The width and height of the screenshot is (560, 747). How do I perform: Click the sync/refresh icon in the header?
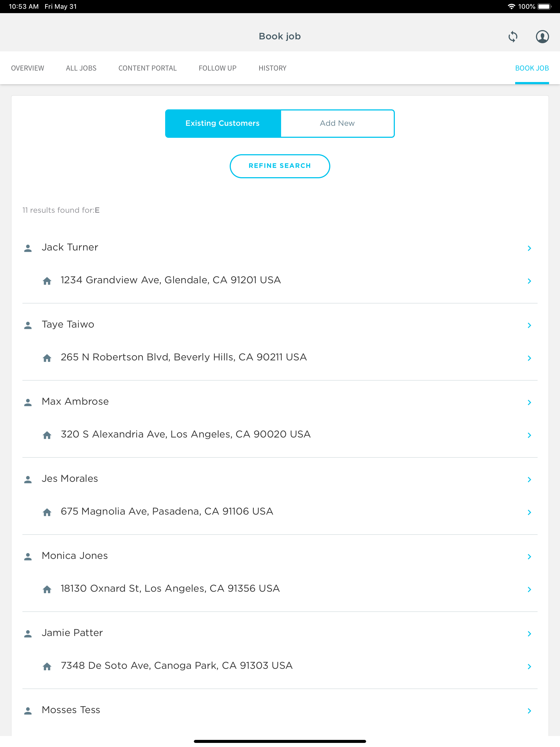click(x=512, y=37)
